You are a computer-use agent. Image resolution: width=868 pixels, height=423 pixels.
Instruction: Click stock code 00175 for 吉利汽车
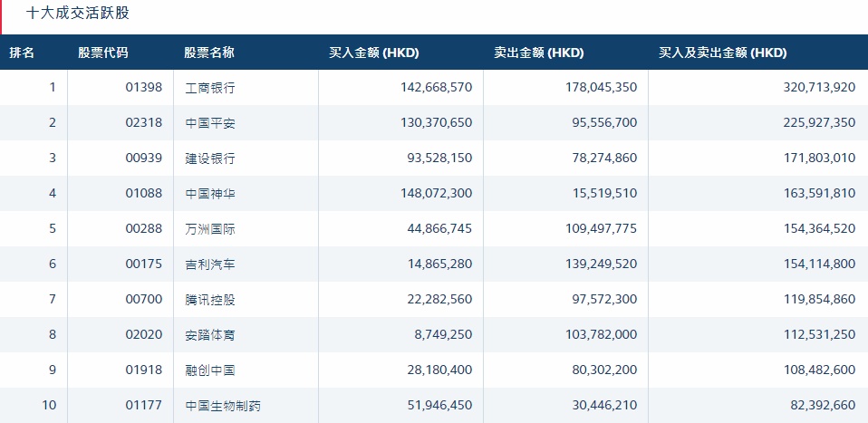(144, 264)
